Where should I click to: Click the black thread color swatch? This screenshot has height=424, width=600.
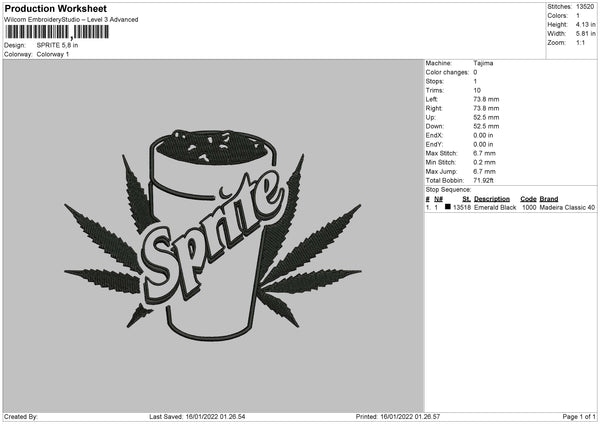click(448, 207)
